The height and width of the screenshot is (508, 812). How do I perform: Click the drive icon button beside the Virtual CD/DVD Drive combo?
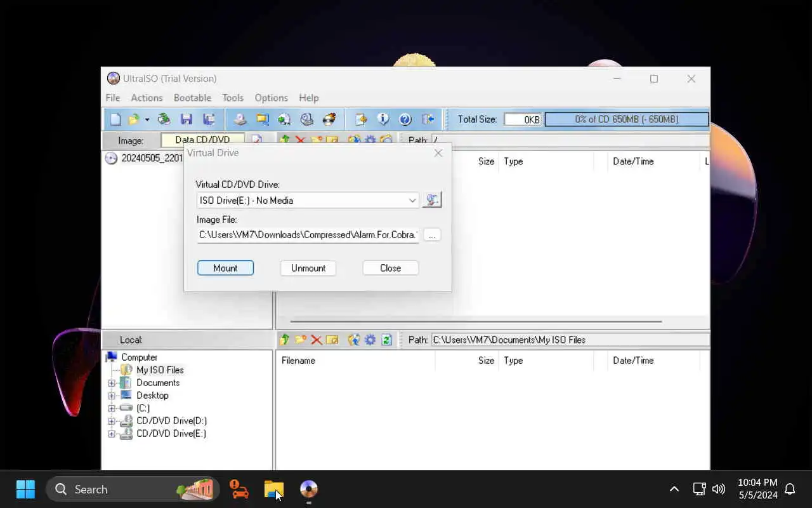tap(432, 200)
